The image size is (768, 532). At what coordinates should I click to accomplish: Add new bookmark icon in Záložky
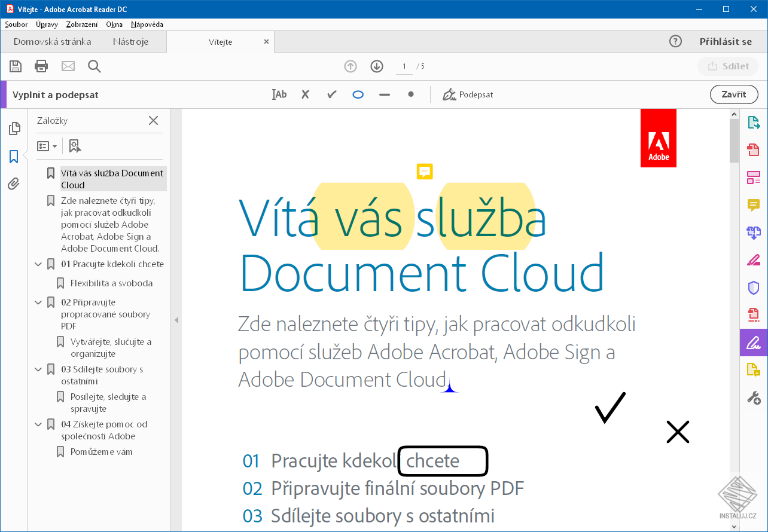tap(75, 146)
